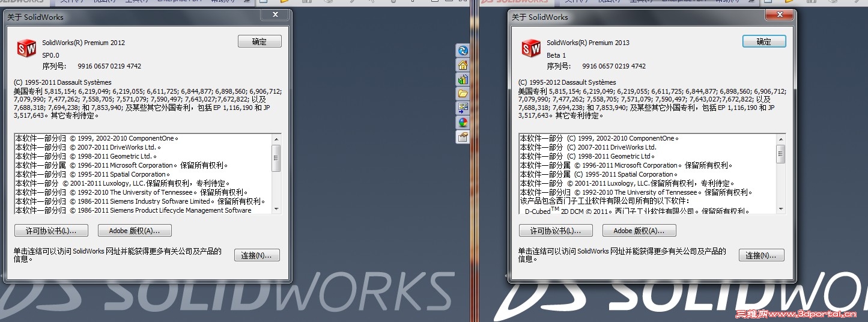Select the Luxology, LLC line in 2012 list
The height and width of the screenshot is (322, 868).
point(122,183)
